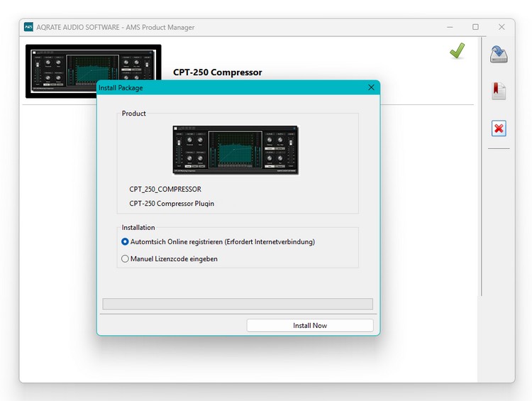Screen dimensions: 532x401
Task: Click the install-to-disk icon in sidebar
Action: coord(499,55)
